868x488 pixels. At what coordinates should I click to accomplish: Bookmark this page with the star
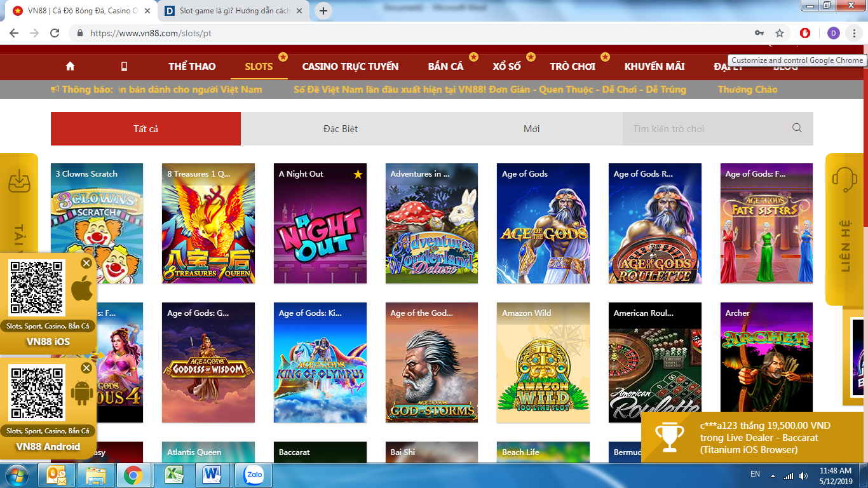click(780, 33)
